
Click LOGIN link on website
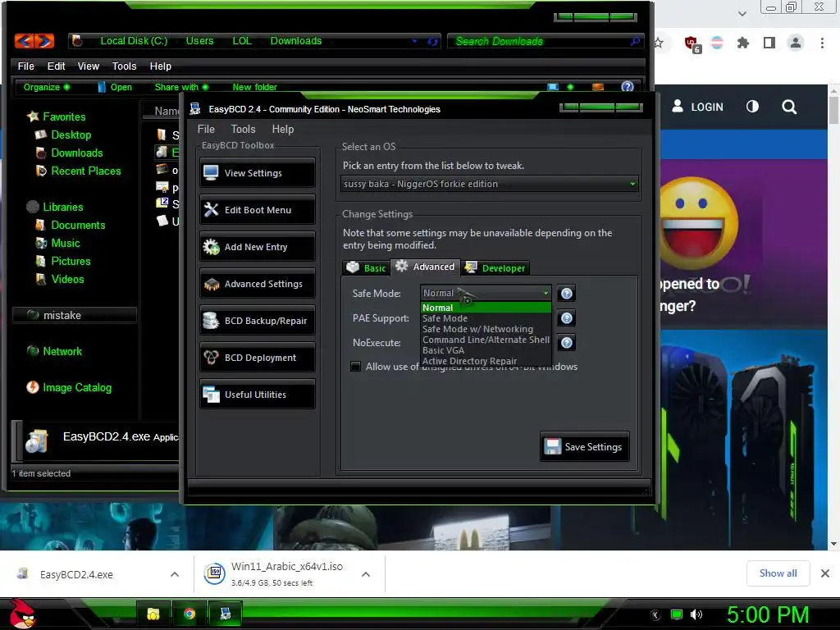tap(697, 107)
